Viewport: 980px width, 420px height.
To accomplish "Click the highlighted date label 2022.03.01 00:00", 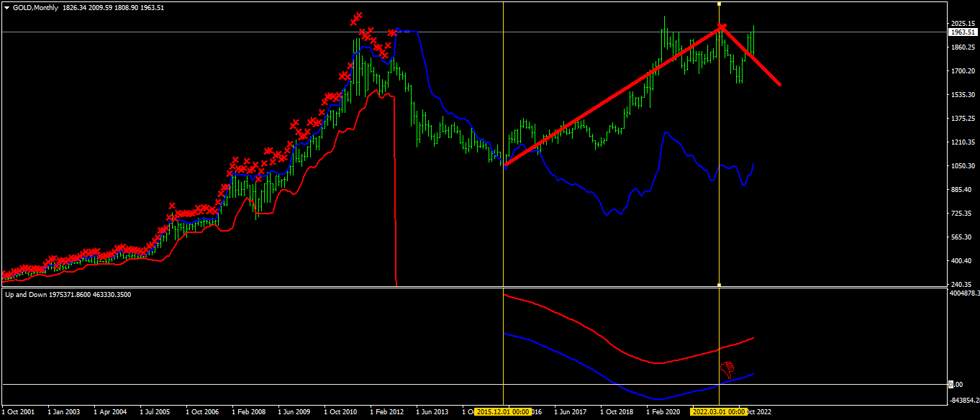I will 720,412.
